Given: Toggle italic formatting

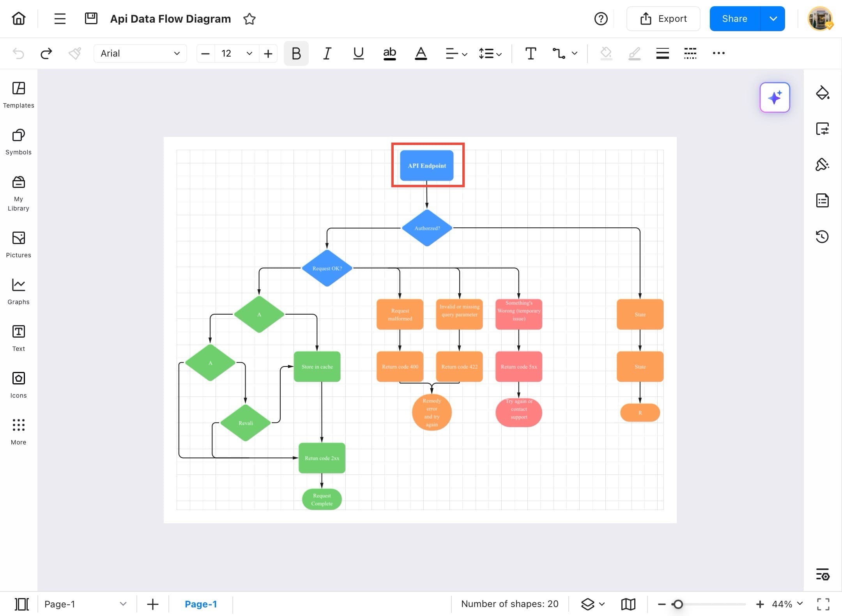Looking at the screenshot, I should [327, 53].
